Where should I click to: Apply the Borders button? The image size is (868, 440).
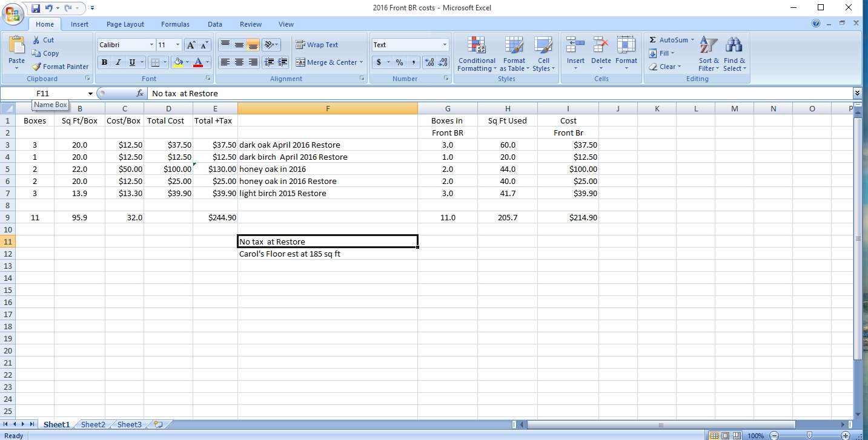pyautogui.click(x=154, y=62)
